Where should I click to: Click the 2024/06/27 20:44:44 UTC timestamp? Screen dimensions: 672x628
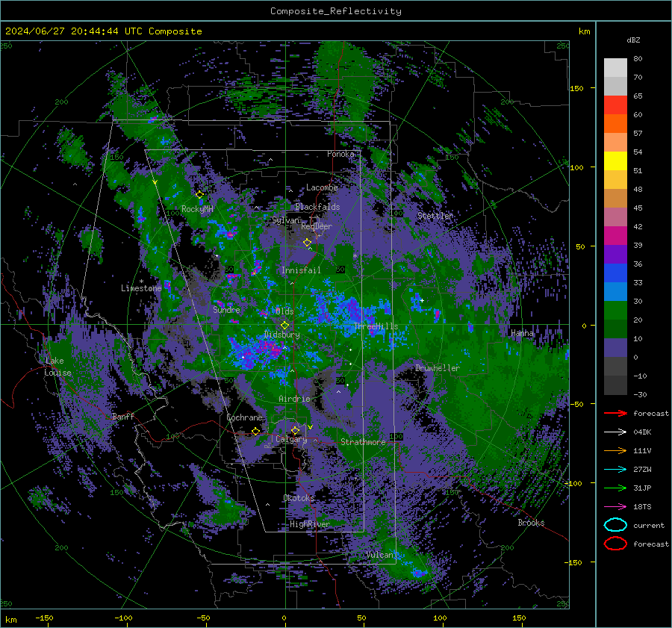point(74,31)
